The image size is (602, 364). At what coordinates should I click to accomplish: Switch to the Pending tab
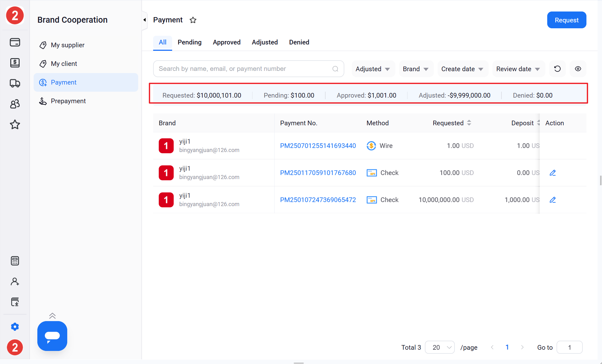pos(190,42)
